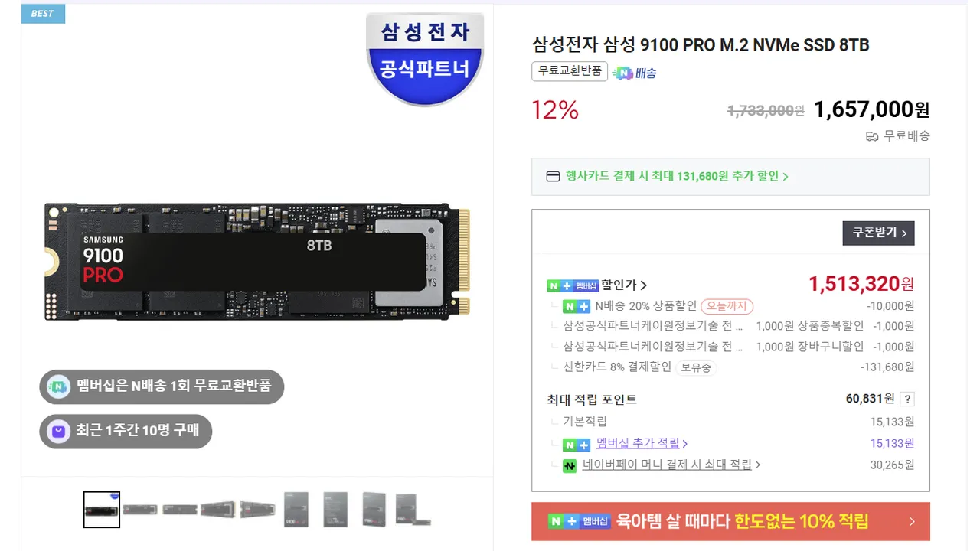Click the N배송 delivery icon under title

pyautogui.click(x=622, y=73)
